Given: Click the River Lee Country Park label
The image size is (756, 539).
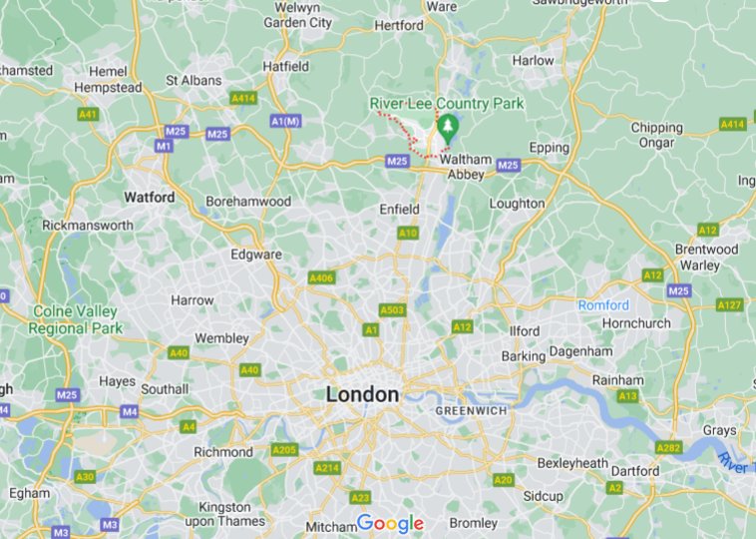Looking at the screenshot, I should 447,103.
